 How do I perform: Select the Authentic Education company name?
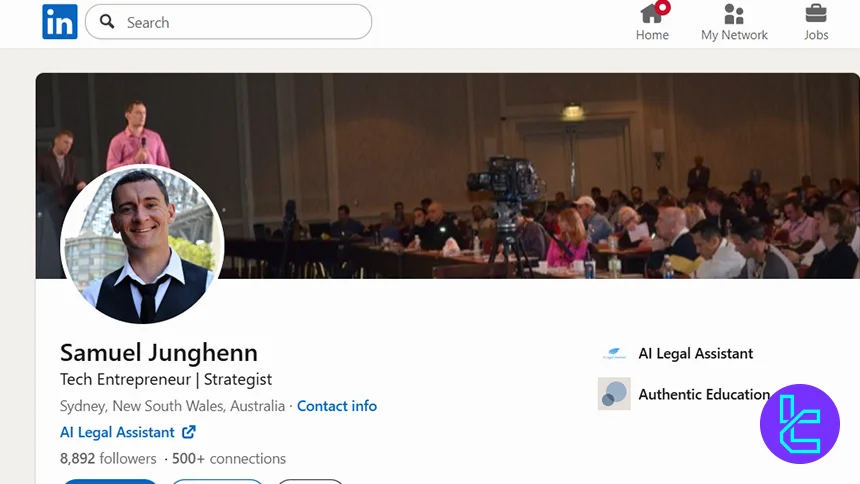click(703, 394)
